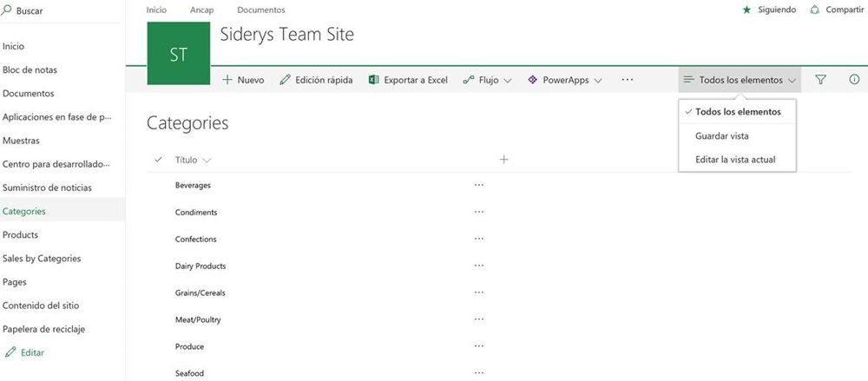
Task: Expand the Flujo dropdown chevron
Action: point(508,81)
